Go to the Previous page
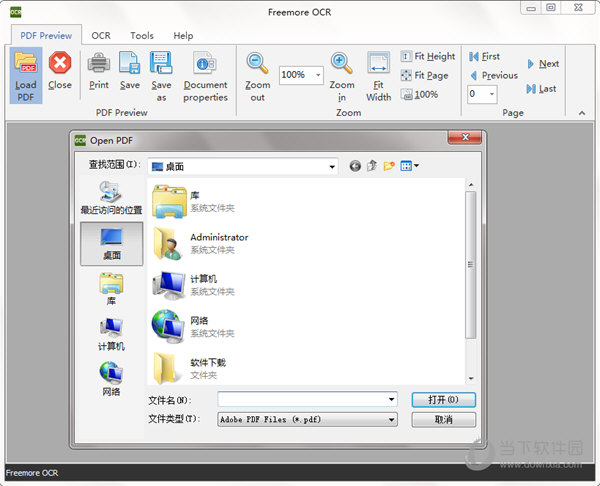 coord(494,75)
